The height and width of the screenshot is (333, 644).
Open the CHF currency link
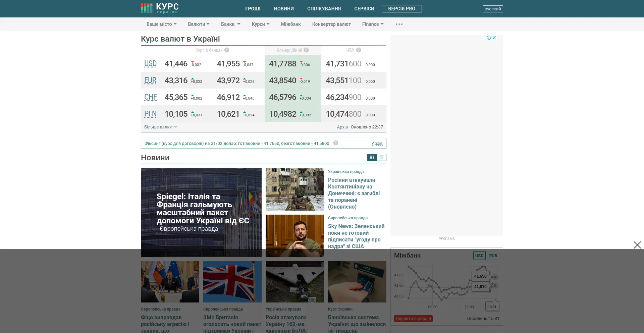[x=151, y=97]
